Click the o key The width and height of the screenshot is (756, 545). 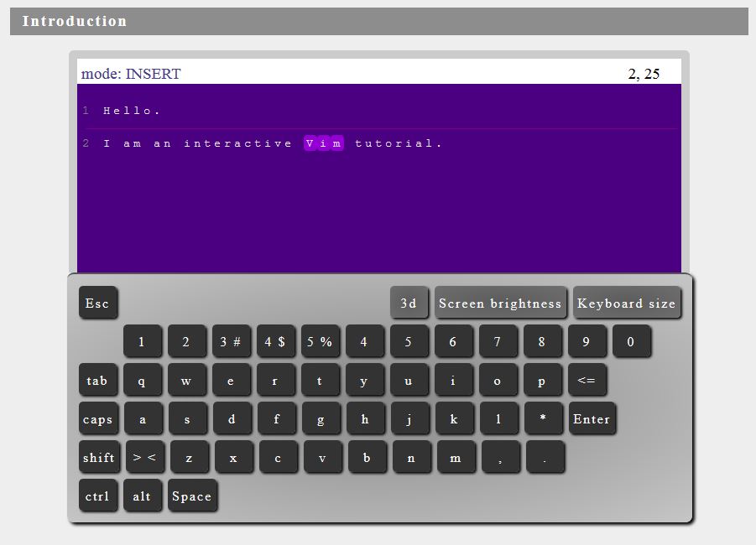pyautogui.click(x=498, y=380)
